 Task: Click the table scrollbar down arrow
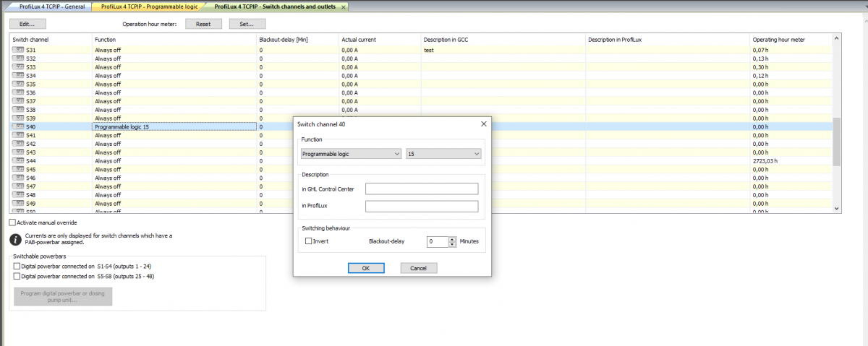pos(837,208)
